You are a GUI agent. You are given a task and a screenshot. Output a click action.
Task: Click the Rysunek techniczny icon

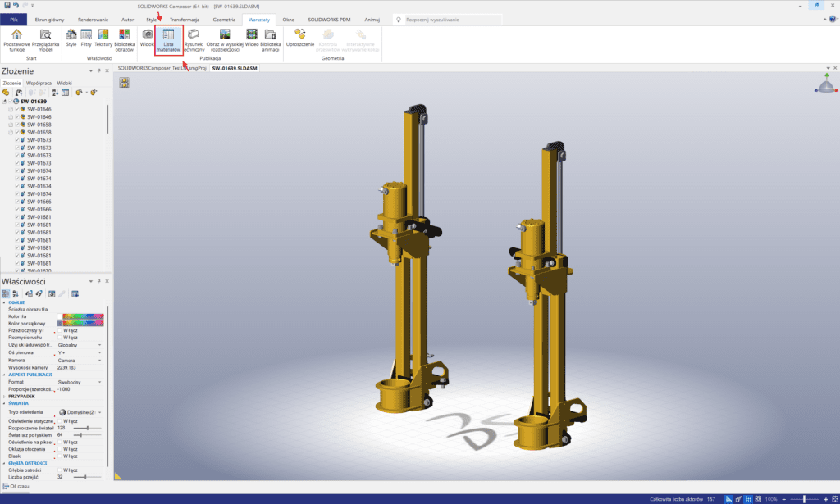coord(194,41)
